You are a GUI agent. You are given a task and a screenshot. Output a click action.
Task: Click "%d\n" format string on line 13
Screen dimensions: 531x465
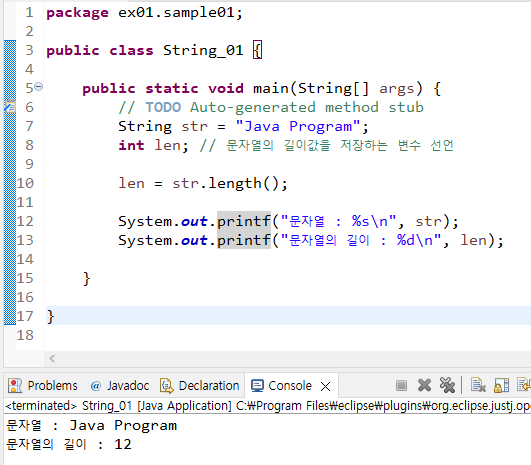point(415,240)
